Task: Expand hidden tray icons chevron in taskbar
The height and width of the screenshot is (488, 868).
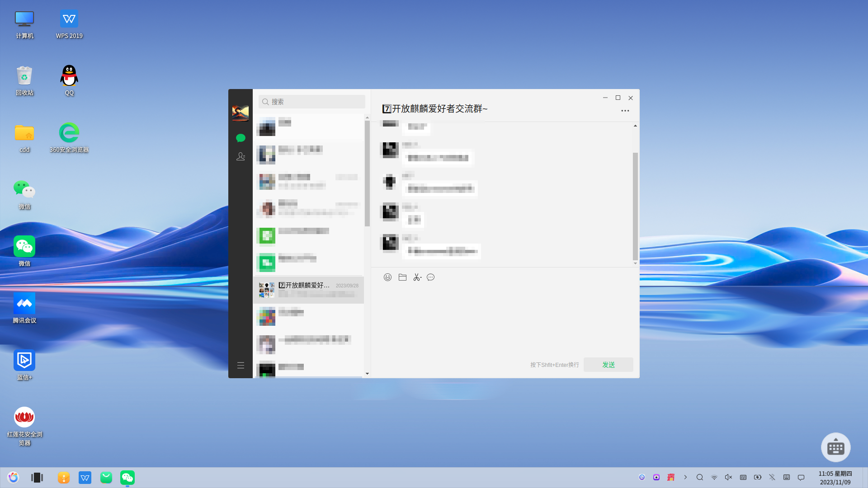Action: pyautogui.click(x=685, y=477)
